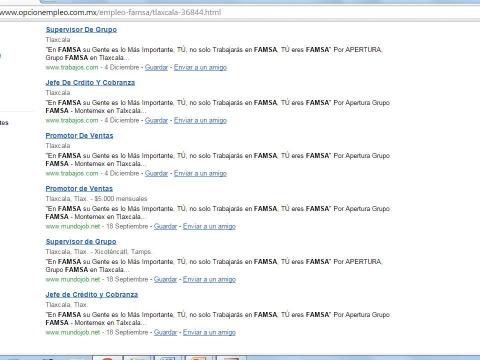Click Guardar for trabajos.com Supervisor De Grupo

[156, 67]
